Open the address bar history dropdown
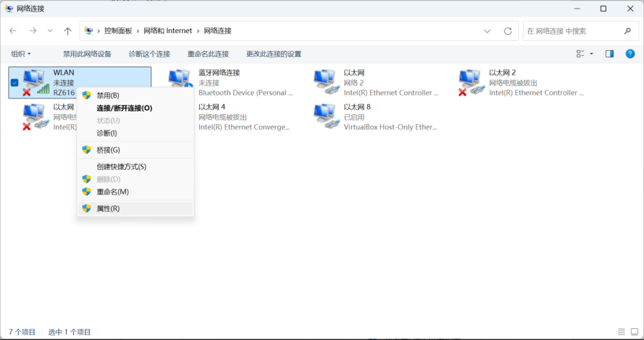 pyautogui.click(x=487, y=31)
